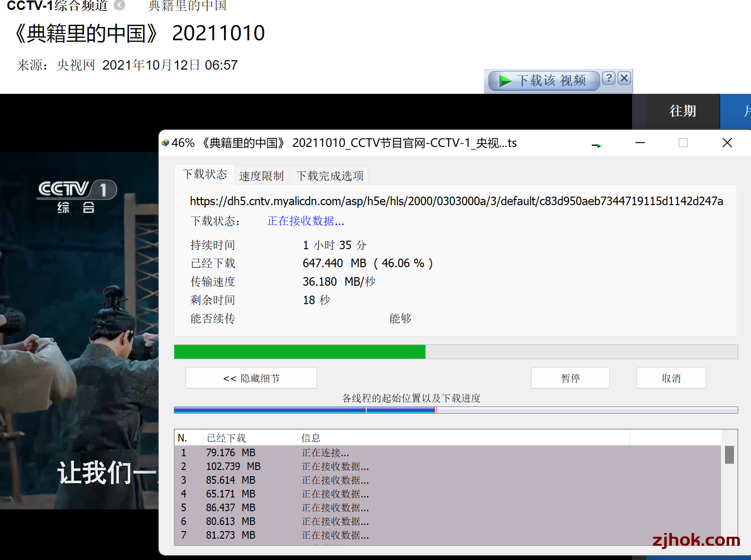Close the download progress dialog window
This screenshot has width=751, height=560.
coord(727,143)
